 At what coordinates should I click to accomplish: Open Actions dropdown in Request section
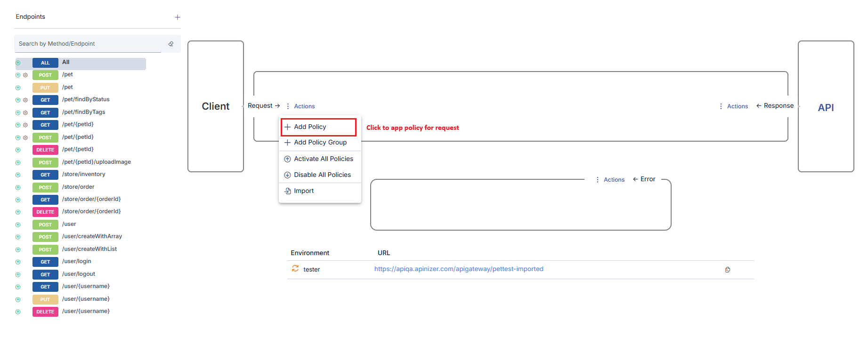(x=301, y=106)
